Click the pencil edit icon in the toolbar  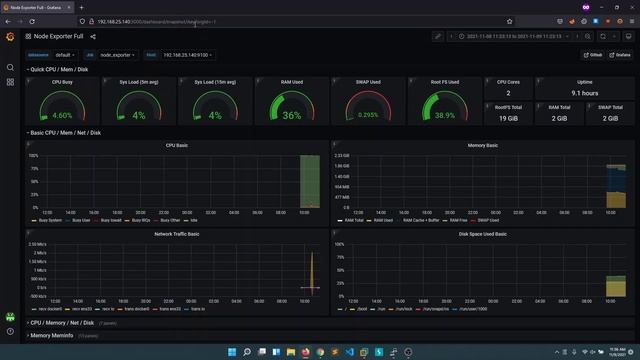tap(438, 37)
